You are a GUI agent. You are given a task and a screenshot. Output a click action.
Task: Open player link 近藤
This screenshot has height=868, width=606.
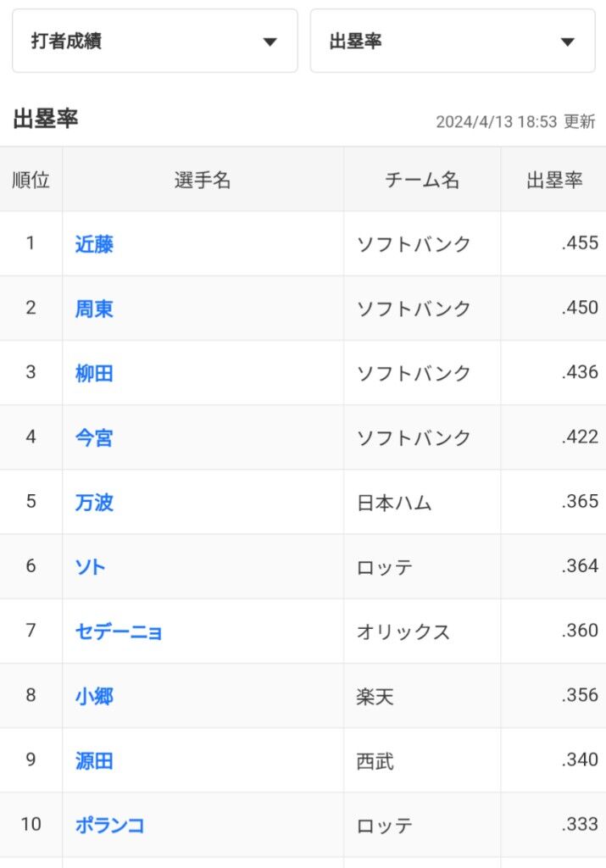tap(94, 244)
